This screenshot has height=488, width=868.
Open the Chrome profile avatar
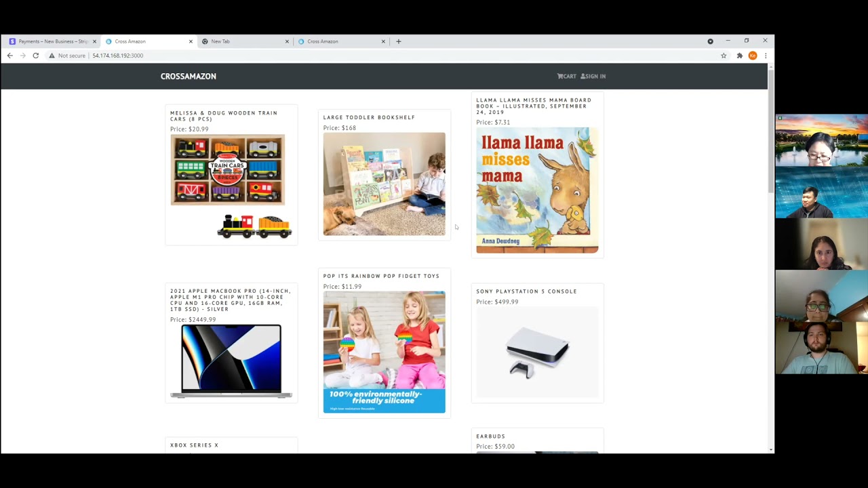[753, 56]
